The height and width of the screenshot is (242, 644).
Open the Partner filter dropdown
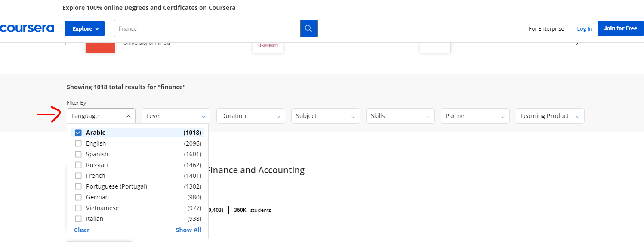tap(475, 116)
